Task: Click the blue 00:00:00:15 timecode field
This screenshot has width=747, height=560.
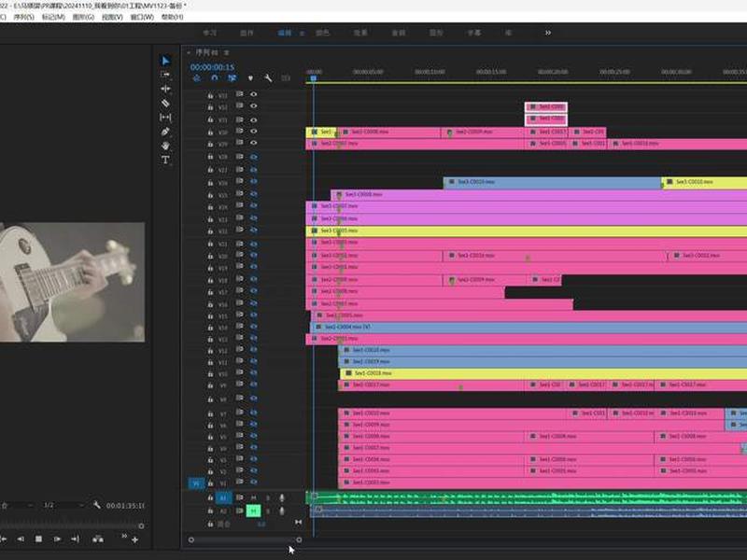Action: (213, 67)
